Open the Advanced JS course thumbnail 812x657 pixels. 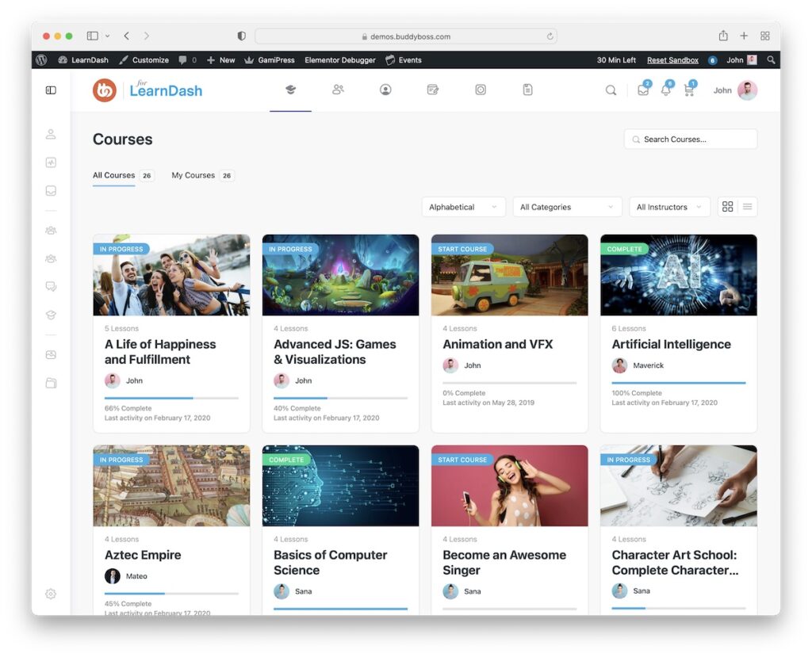[340, 275]
